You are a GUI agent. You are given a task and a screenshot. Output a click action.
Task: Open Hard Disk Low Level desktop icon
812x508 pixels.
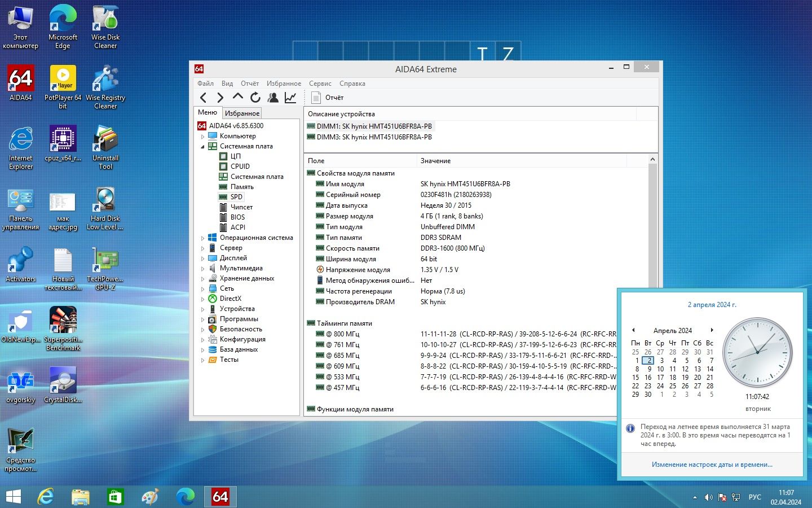(105, 208)
